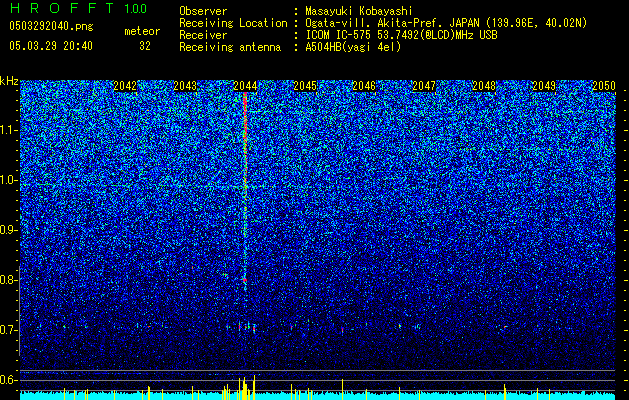Image resolution: width=629 pixels, height=400 pixels.
Task: Click the meteor count 32
Action: [x=145, y=46]
